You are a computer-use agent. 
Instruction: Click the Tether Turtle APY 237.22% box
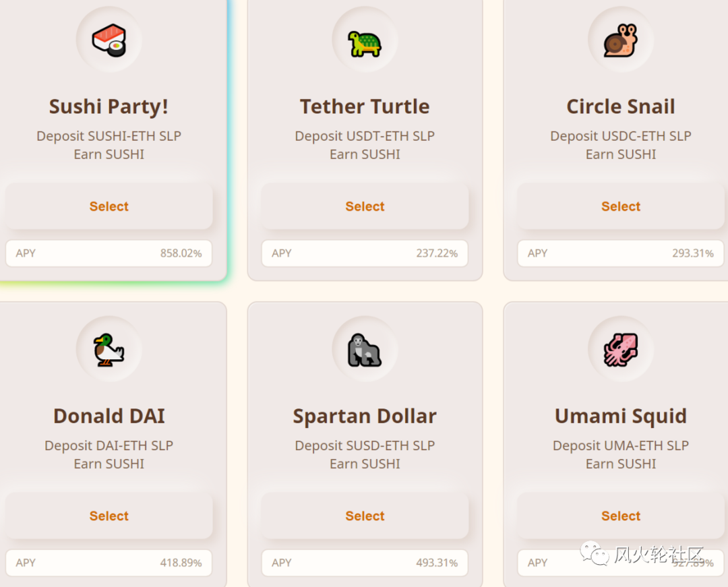pos(365,253)
